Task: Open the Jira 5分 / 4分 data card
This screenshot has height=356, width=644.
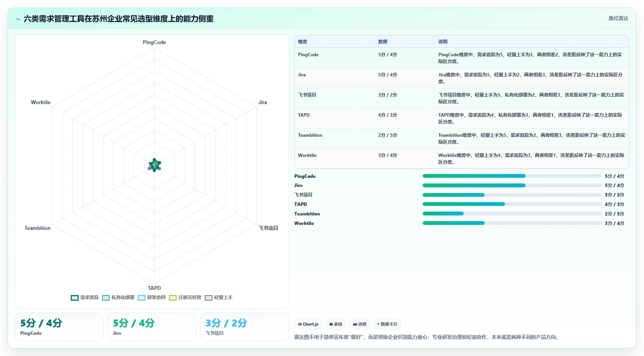Action: [152, 327]
